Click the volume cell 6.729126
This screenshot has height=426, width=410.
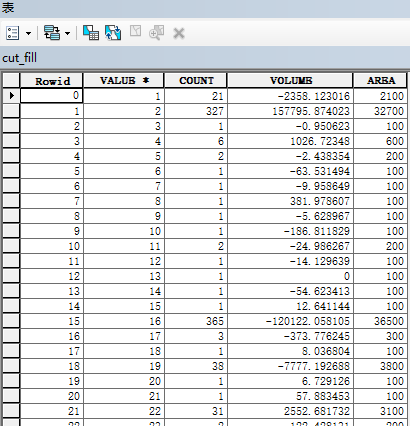(x=290, y=381)
